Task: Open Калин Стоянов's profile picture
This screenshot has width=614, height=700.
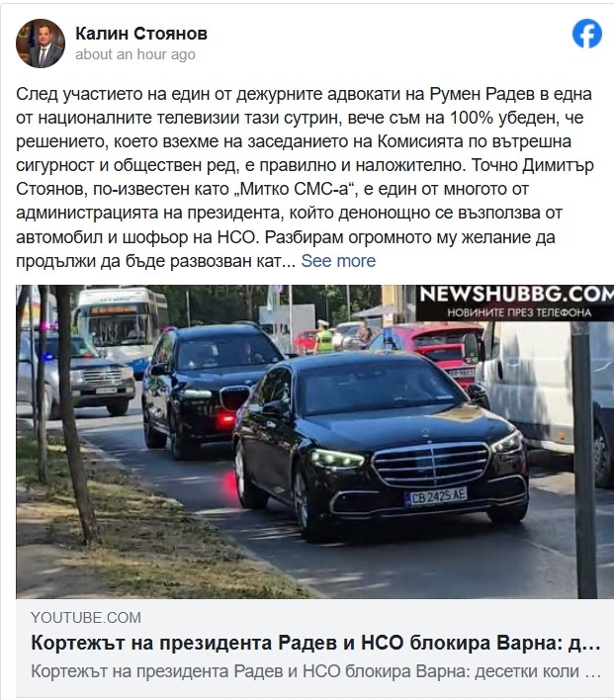Action: pyautogui.click(x=41, y=44)
